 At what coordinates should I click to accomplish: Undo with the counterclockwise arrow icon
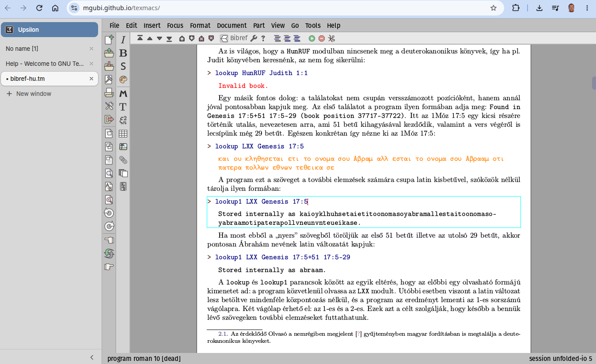coord(109,213)
